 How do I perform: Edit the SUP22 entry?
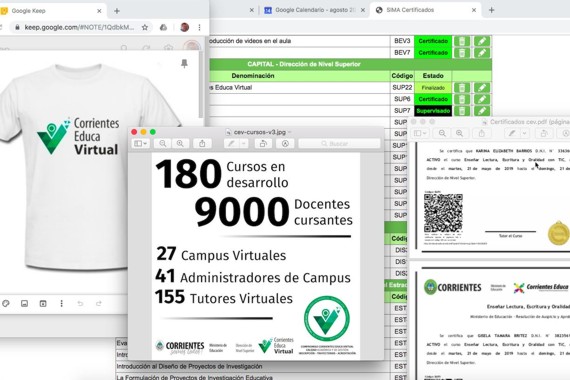pyautogui.click(x=482, y=88)
